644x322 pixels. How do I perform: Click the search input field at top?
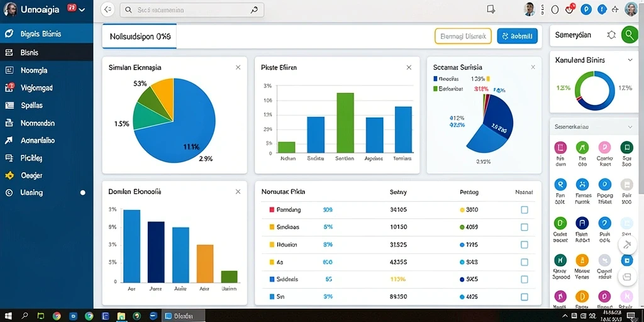click(192, 10)
